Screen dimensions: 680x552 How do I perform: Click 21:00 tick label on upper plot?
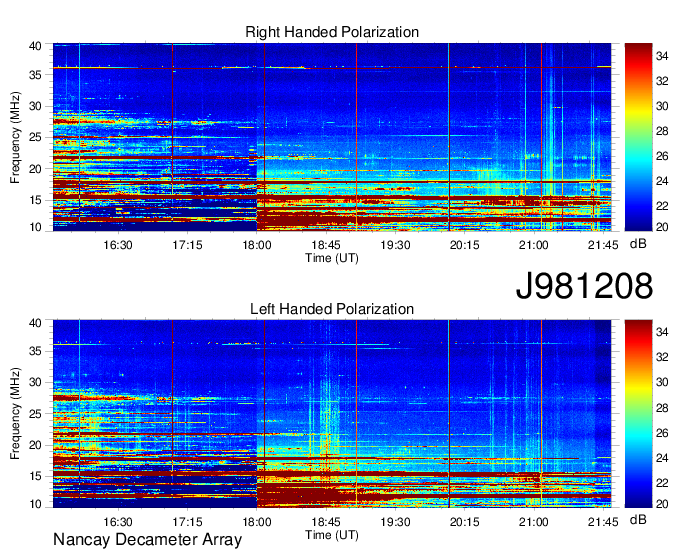click(533, 245)
